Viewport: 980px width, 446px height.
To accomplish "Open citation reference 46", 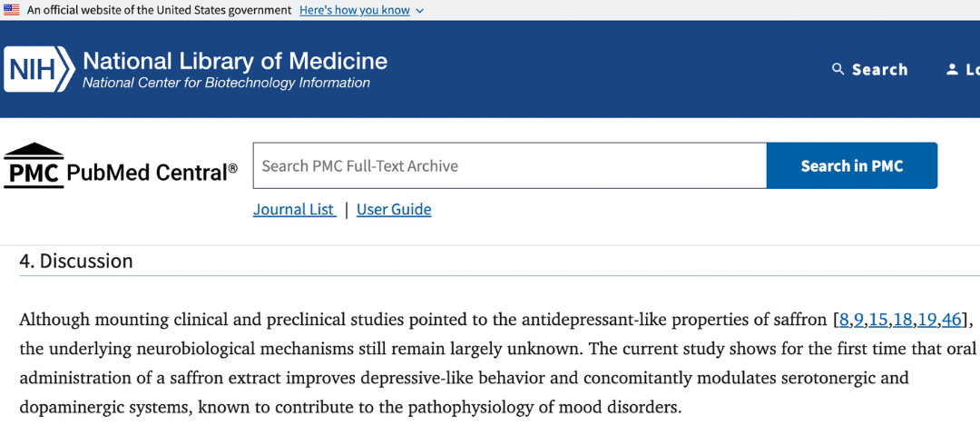I will tap(951, 321).
